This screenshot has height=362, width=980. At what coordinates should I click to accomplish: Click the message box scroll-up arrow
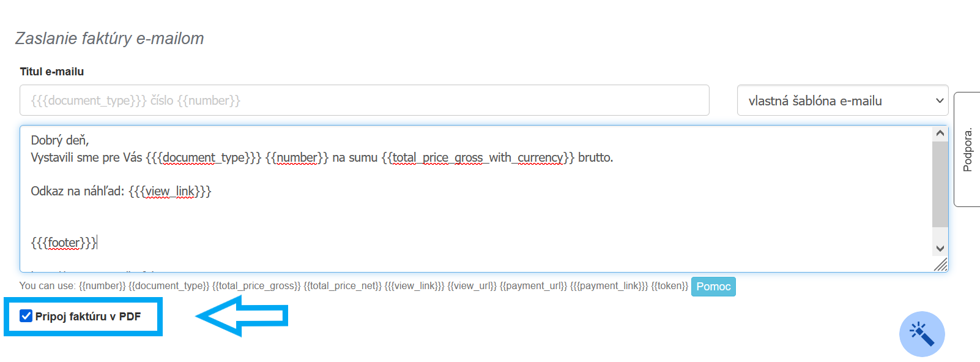tap(940, 134)
